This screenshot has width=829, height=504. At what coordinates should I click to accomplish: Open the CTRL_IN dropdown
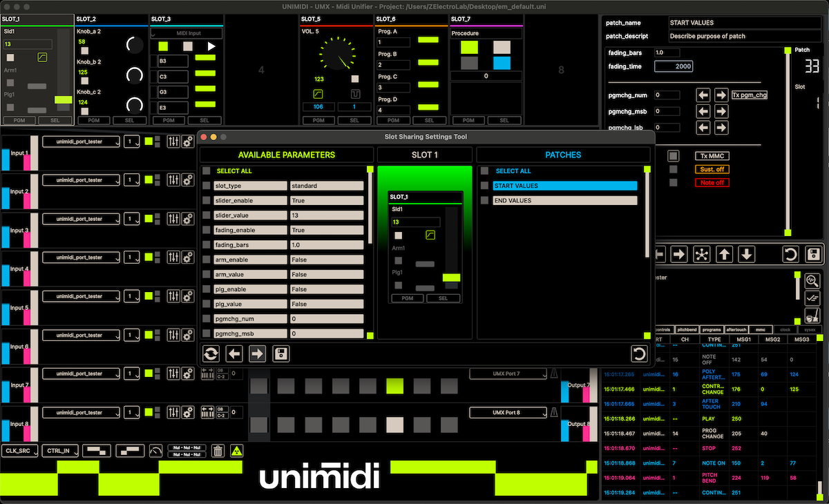[x=59, y=451]
